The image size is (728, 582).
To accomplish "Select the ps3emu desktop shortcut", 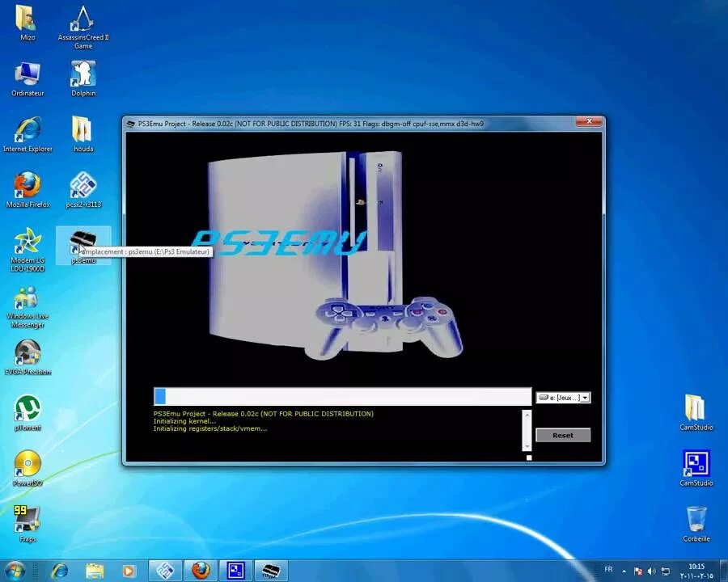I will 83,246.
